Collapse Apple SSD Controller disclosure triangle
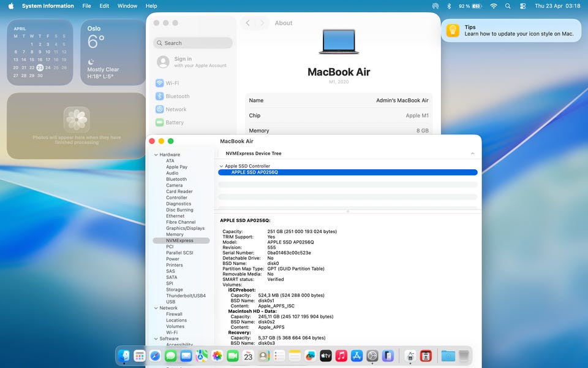Viewport: 588px width, 368px height. click(x=221, y=166)
